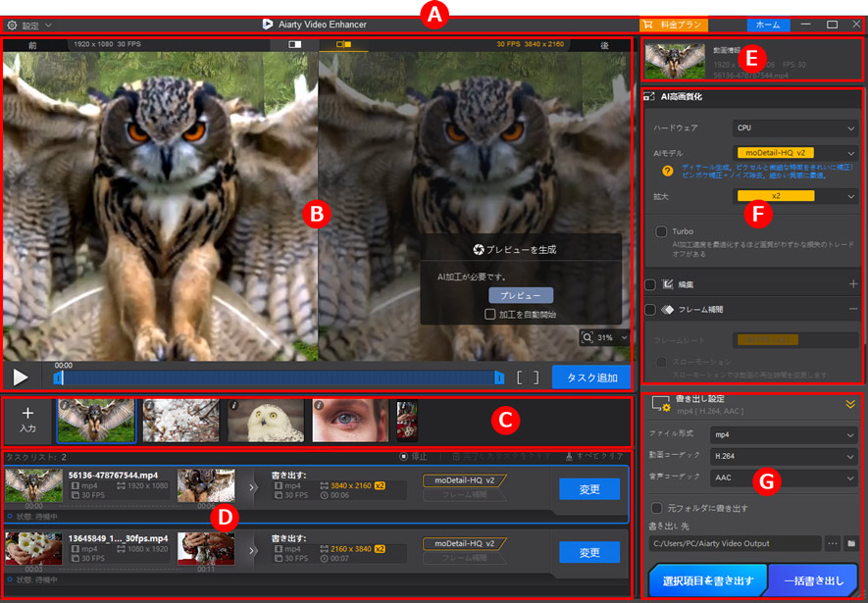This screenshot has width=868, height=603.
Task: Open info icon on the white owl thumbnail
Action: [234, 406]
